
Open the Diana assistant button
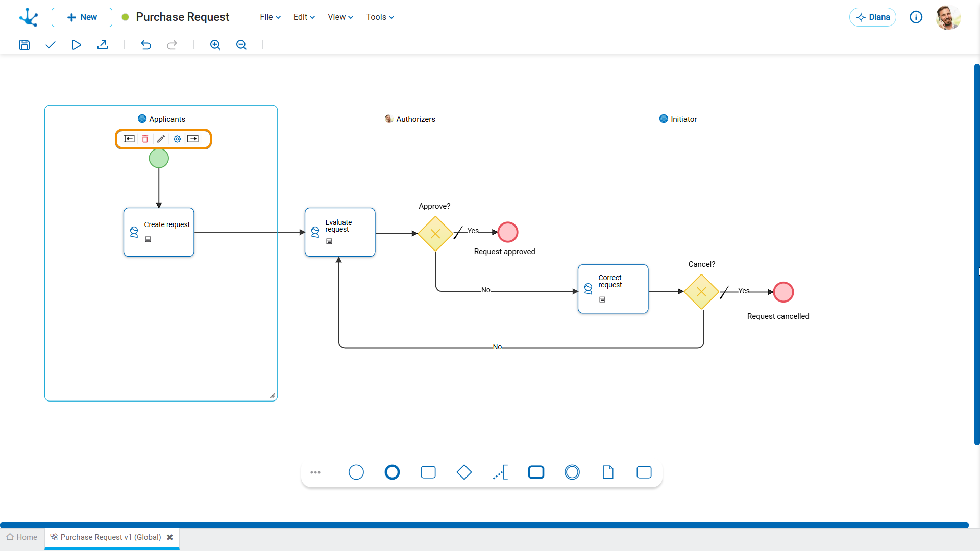tap(872, 17)
